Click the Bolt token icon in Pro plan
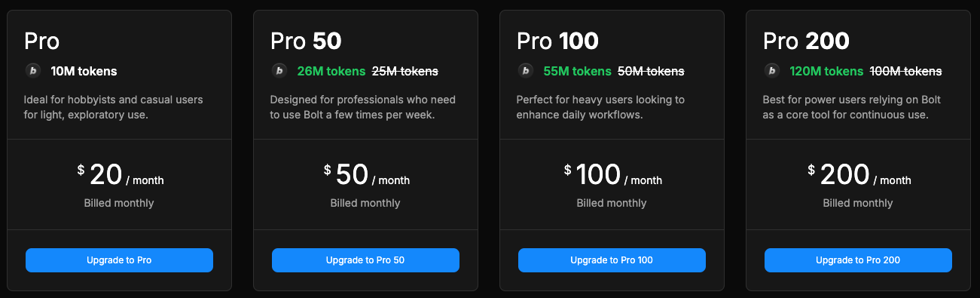This screenshot has width=980, height=298. (x=32, y=71)
